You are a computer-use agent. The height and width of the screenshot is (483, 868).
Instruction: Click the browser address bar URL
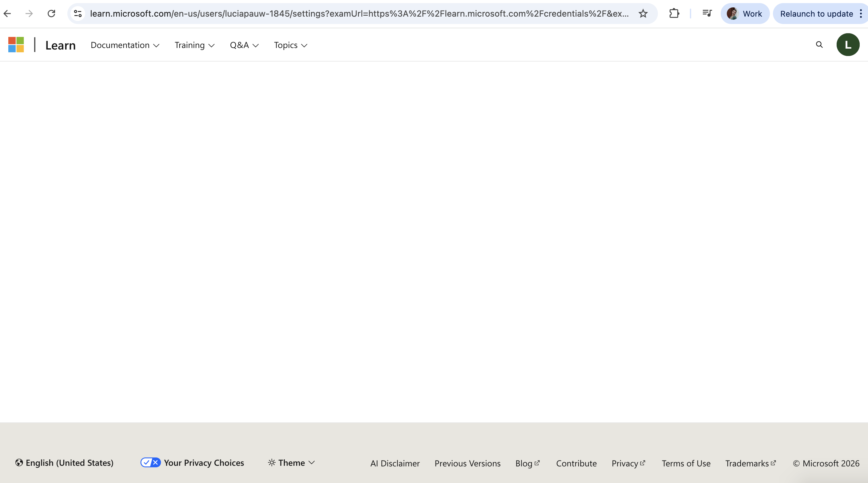click(x=359, y=14)
